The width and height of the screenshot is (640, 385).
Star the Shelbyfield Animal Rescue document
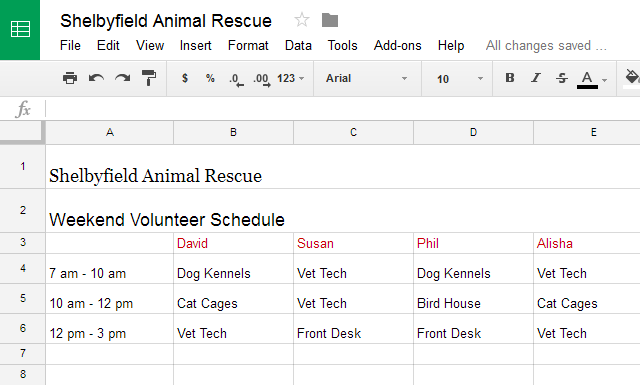tap(302, 20)
